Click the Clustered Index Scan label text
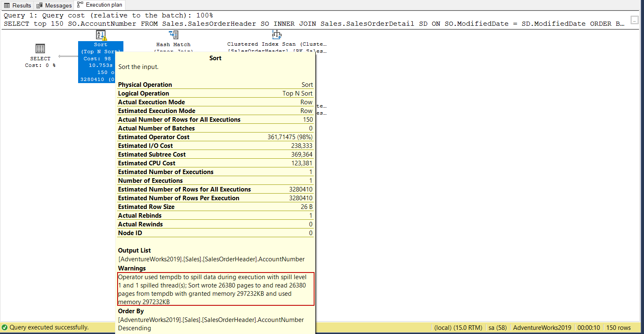This screenshot has width=644, height=334. [x=277, y=44]
